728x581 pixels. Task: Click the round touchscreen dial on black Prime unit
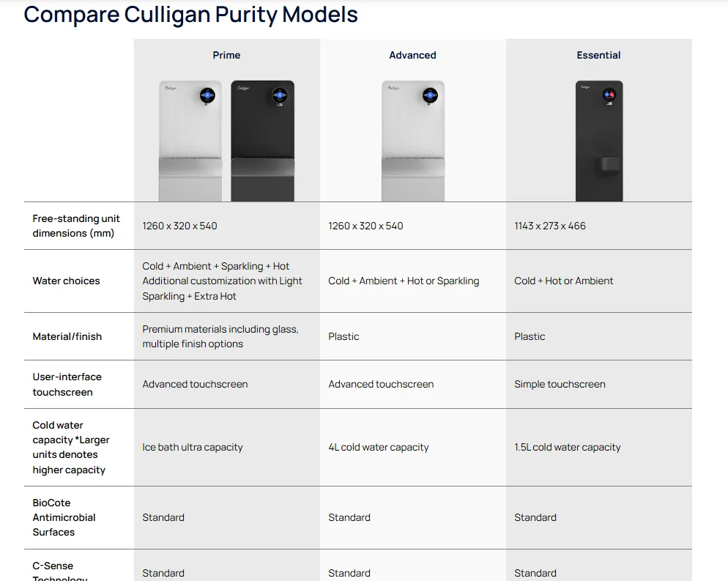coord(279,95)
